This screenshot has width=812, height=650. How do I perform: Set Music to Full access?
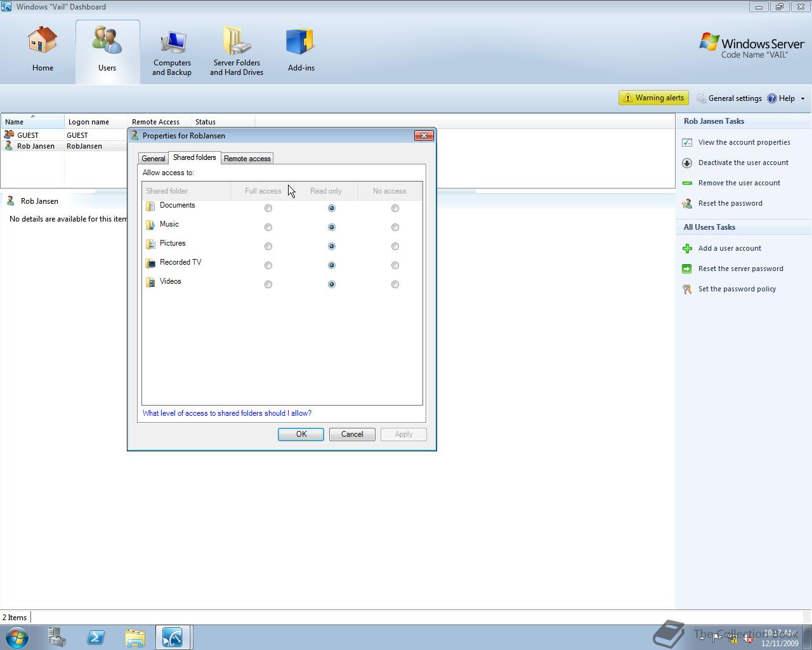(268, 227)
